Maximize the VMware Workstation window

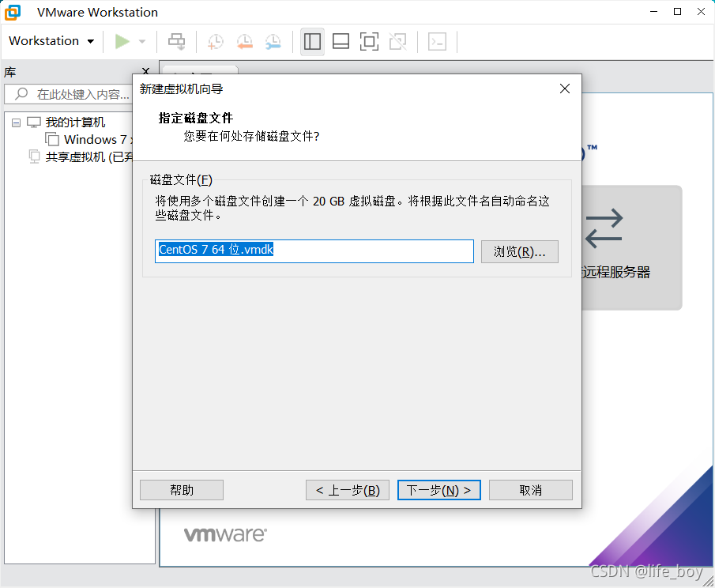678,12
